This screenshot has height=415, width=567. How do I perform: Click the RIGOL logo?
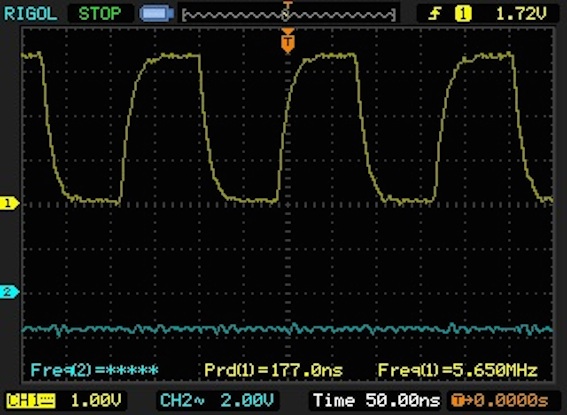coord(30,14)
